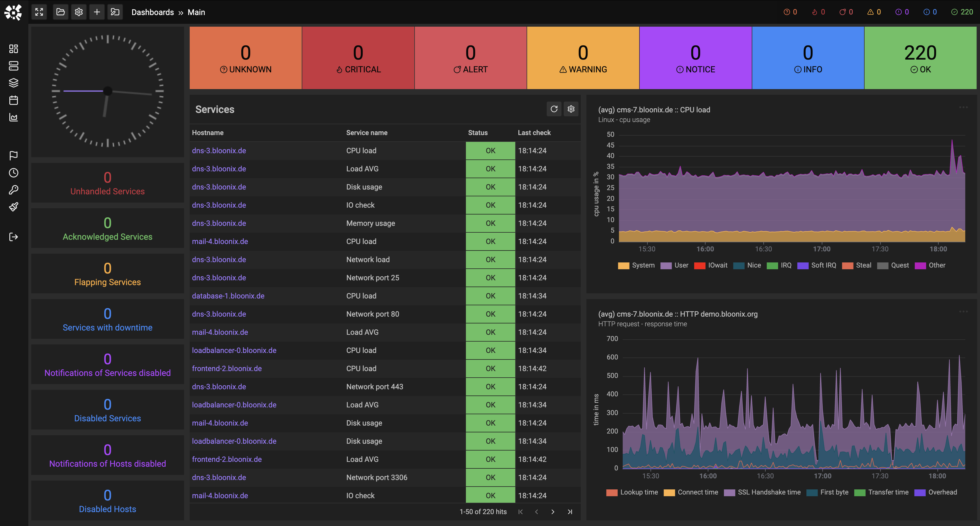Open CPU load chart options menu dots

[x=963, y=107]
